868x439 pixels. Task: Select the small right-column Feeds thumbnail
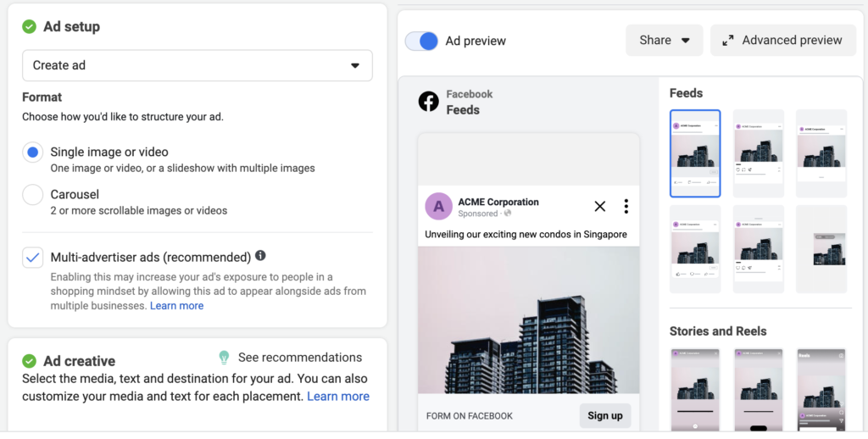tap(821, 249)
